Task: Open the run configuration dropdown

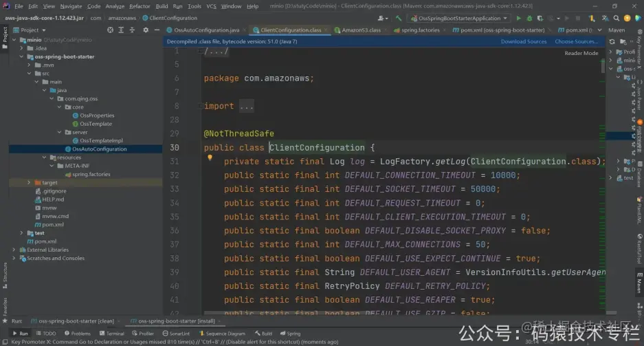Action: point(459,18)
